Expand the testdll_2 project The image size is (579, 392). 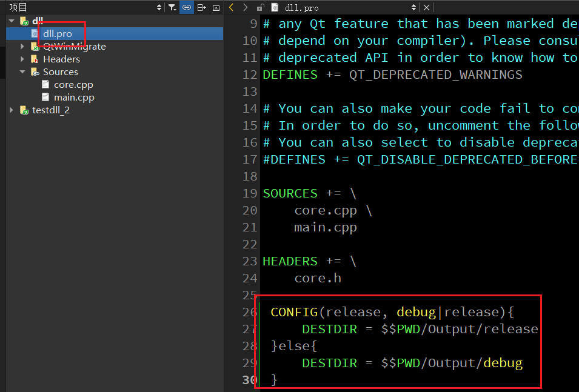(x=12, y=110)
